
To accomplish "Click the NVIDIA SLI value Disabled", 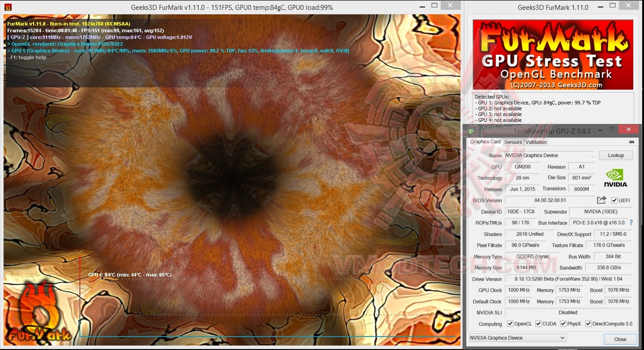I will 568,312.
